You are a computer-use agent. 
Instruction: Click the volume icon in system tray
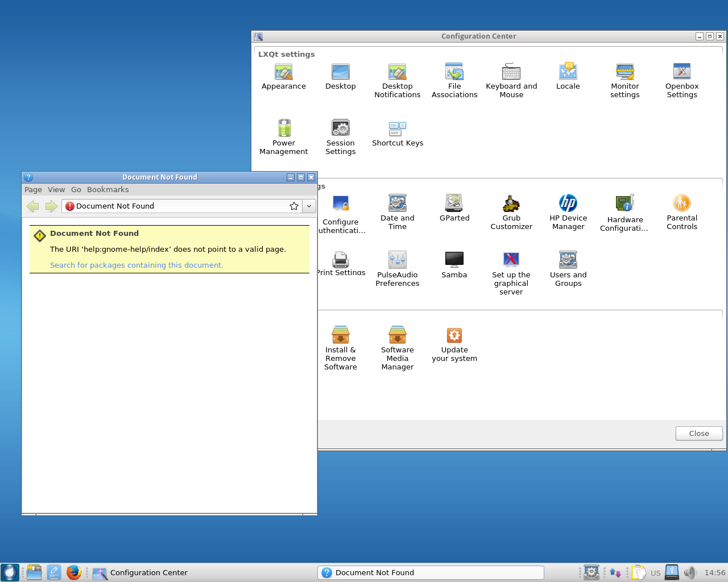(x=690, y=572)
